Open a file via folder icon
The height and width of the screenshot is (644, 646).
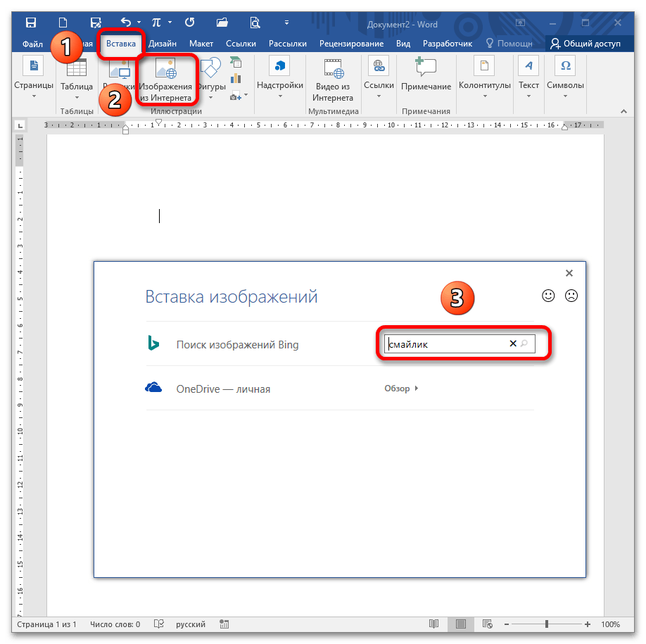[222, 23]
